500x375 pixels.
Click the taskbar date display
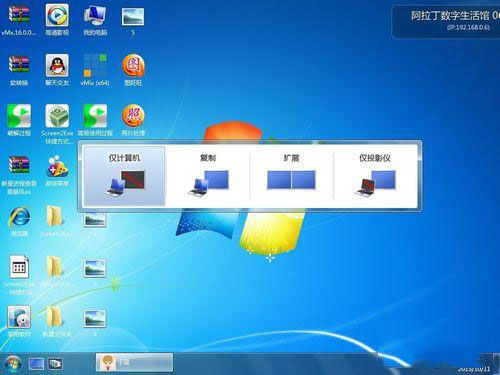473,369
